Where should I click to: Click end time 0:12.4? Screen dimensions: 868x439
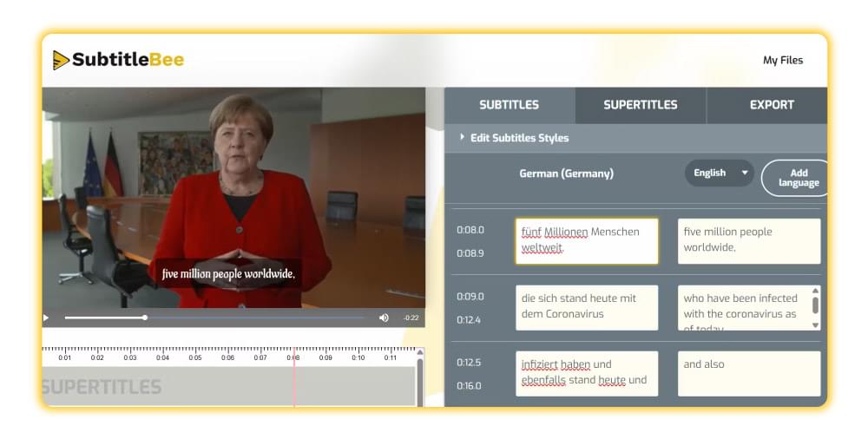click(469, 319)
